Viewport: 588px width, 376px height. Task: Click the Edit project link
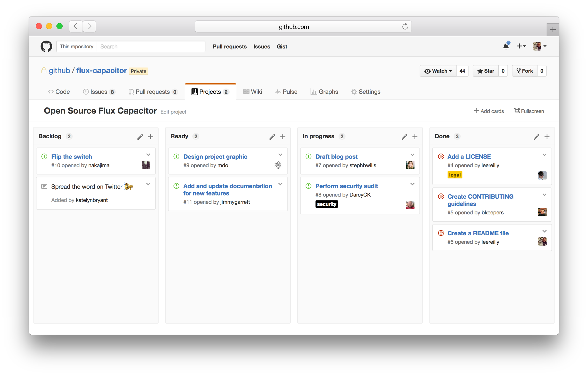point(173,112)
